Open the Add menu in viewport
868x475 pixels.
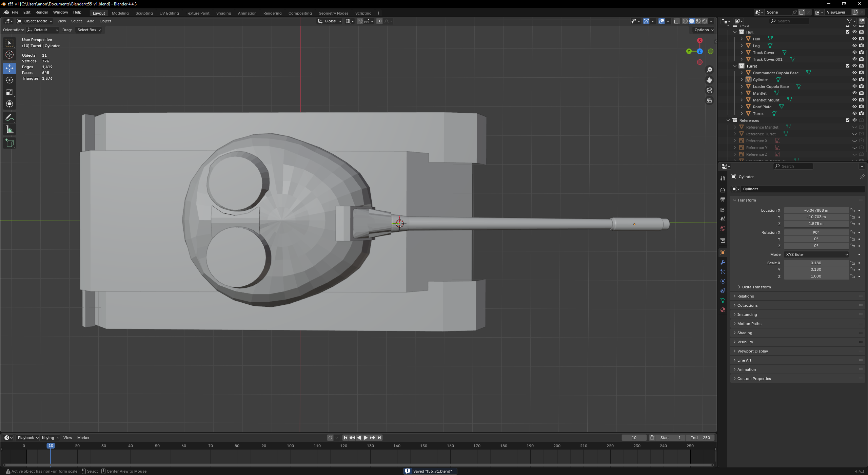tap(91, 21)
